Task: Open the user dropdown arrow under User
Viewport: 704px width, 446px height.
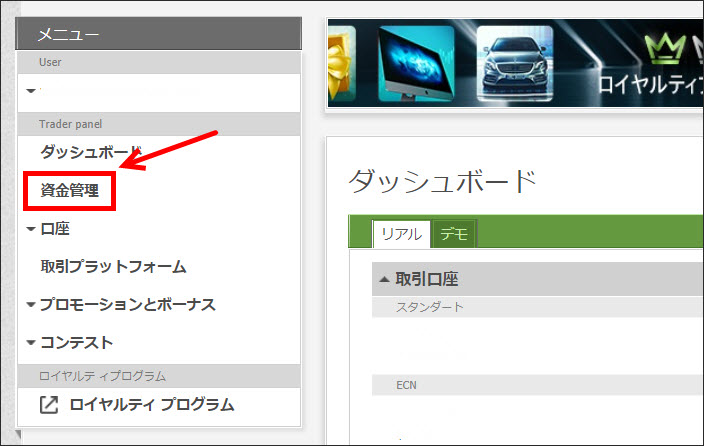Action: click(31, 91)
